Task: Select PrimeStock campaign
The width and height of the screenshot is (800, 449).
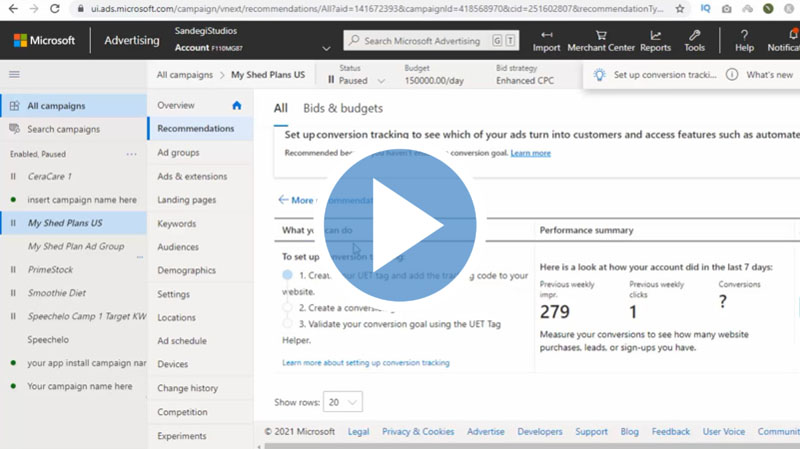Action: tap(50, 269)
